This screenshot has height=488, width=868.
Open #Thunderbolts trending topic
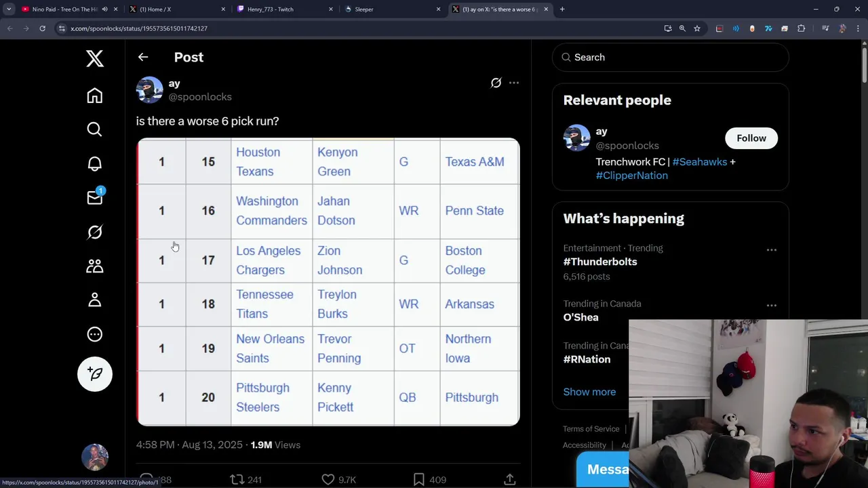click(x=600, y=262)
